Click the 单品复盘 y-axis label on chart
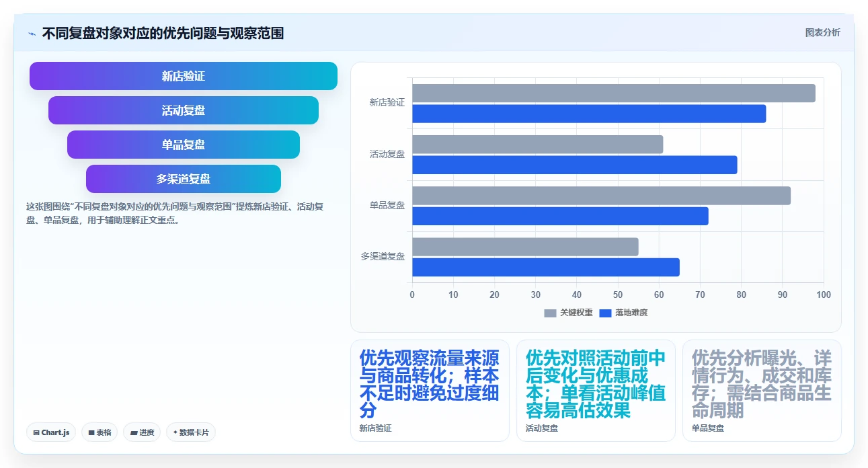Viewport: 868px width, 468px height. pos(387,205)
